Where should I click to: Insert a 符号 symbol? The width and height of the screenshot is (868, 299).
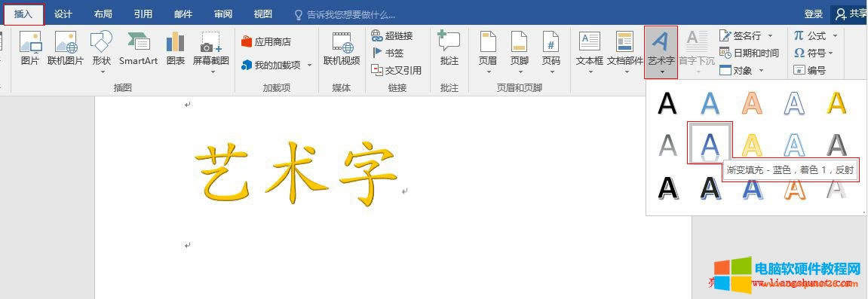[810, 53]
